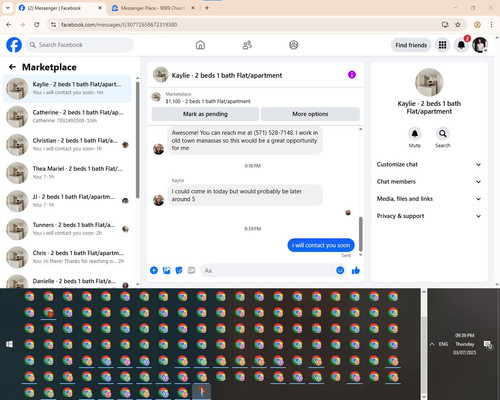Open the Notifications bell icon

[461, 45]
